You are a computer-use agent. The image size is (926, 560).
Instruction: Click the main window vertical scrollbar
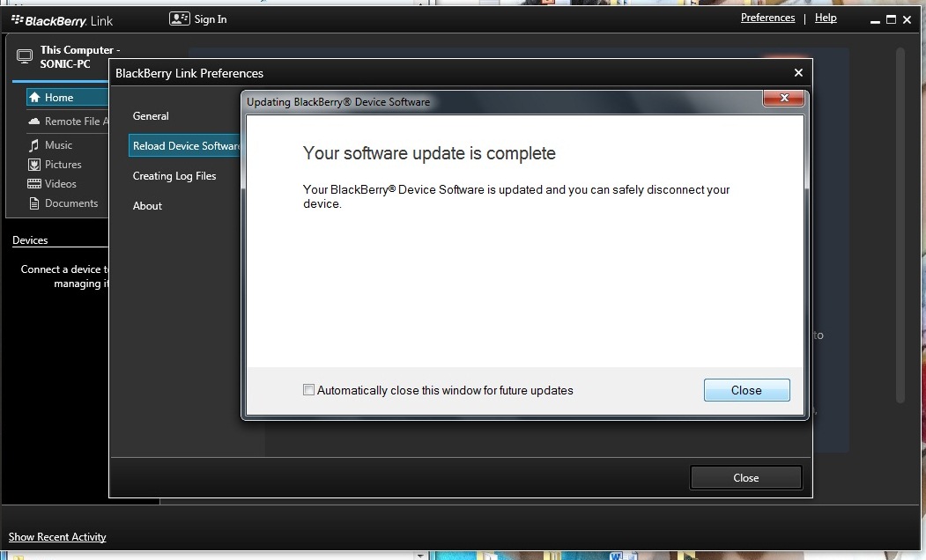(900, 226)
